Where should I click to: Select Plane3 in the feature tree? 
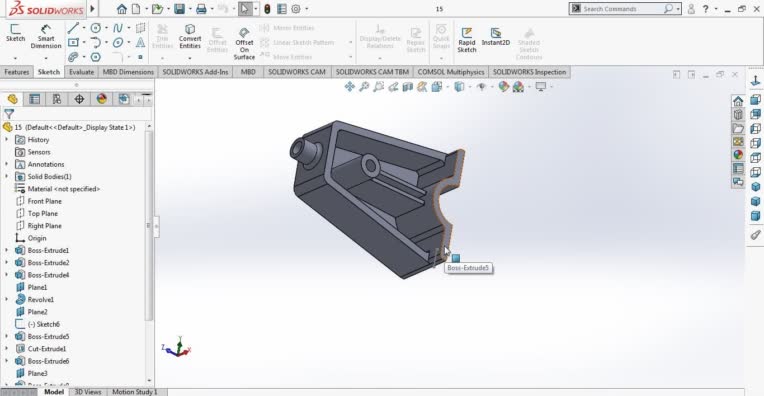click(37, 374)
